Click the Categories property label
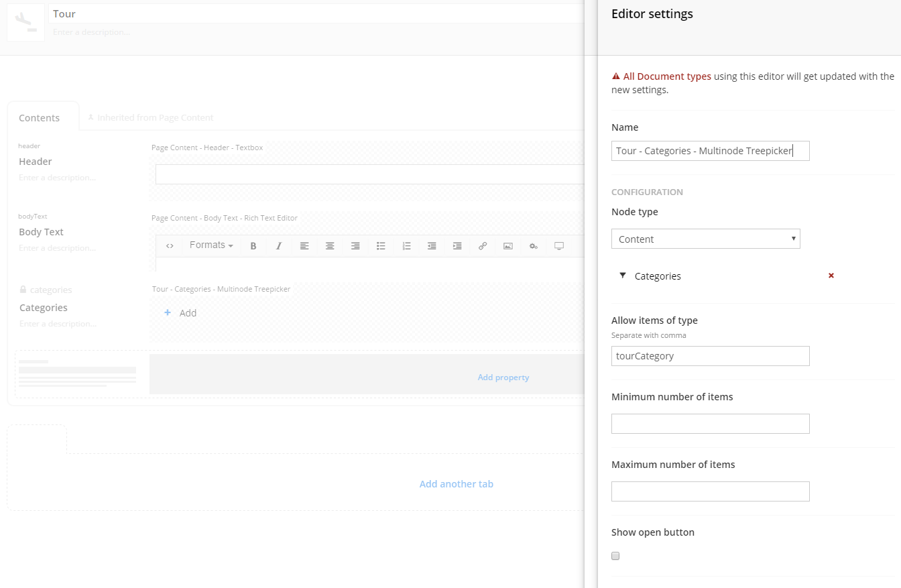The width and height of the screenshot is (901, 588). [44, 308]
